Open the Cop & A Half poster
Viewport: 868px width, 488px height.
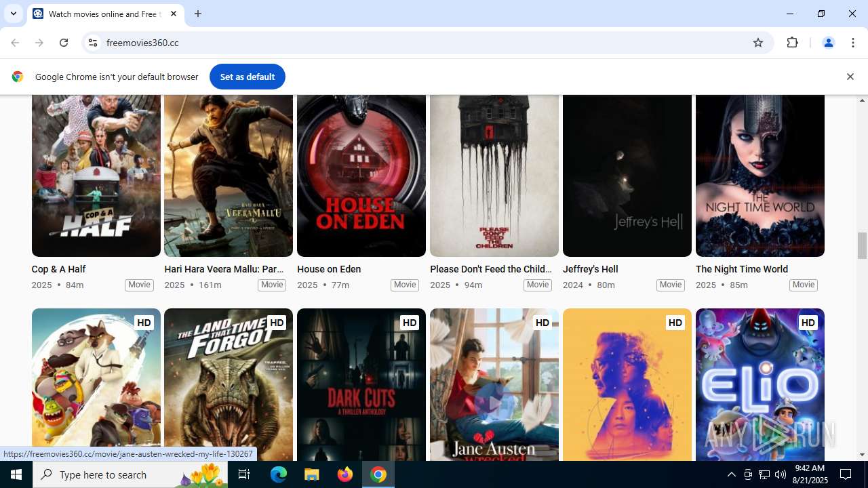96,176
